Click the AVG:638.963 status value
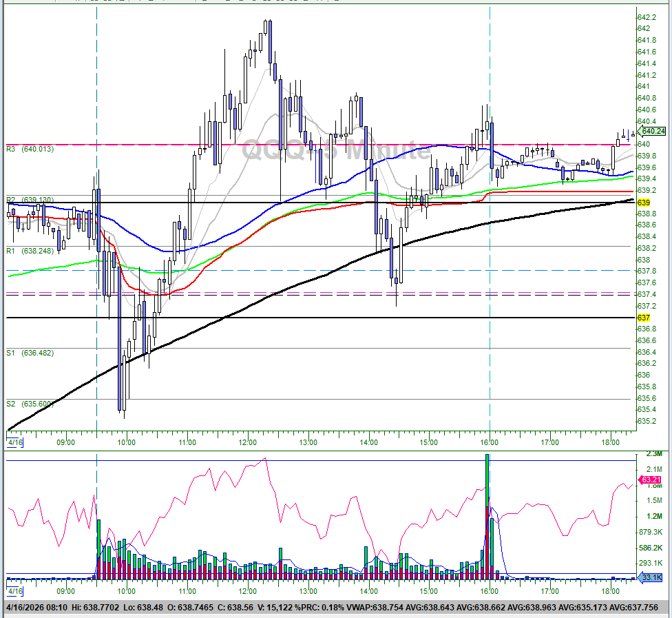 pyautogui.click(x=532, y=608)
